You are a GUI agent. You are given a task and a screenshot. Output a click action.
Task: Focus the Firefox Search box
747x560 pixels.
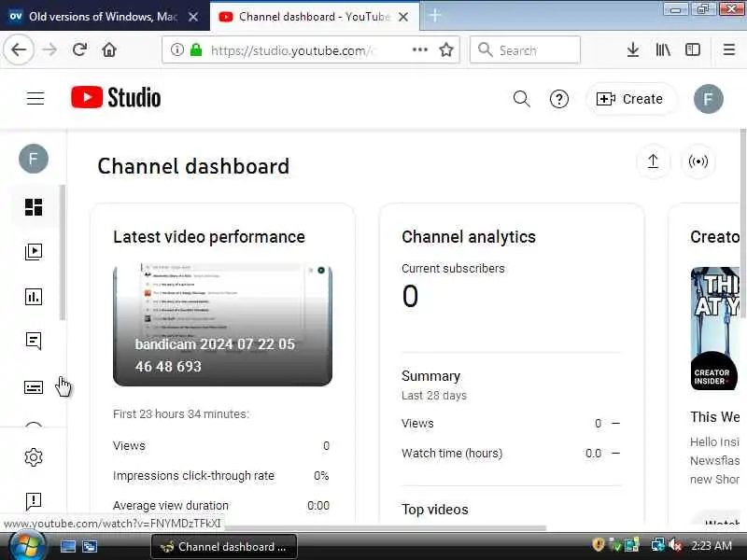click(x=525, y=49)
